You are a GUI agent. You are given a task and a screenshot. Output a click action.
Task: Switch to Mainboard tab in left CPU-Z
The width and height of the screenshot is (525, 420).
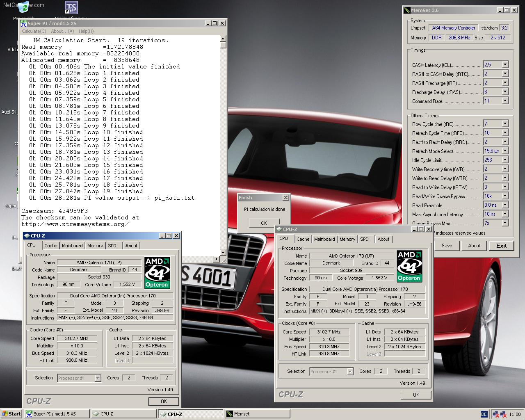[72, 246]
